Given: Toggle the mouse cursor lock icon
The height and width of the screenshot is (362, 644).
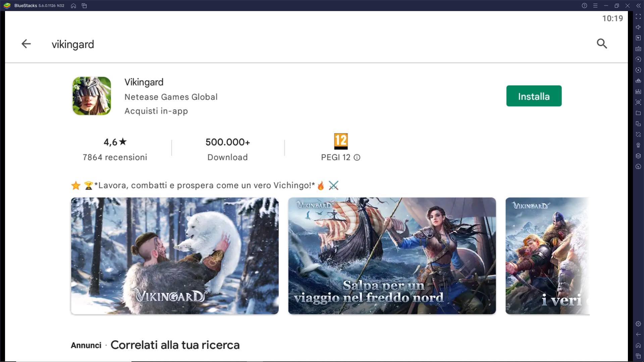Looking at the screenshot, I should point(638,38).
